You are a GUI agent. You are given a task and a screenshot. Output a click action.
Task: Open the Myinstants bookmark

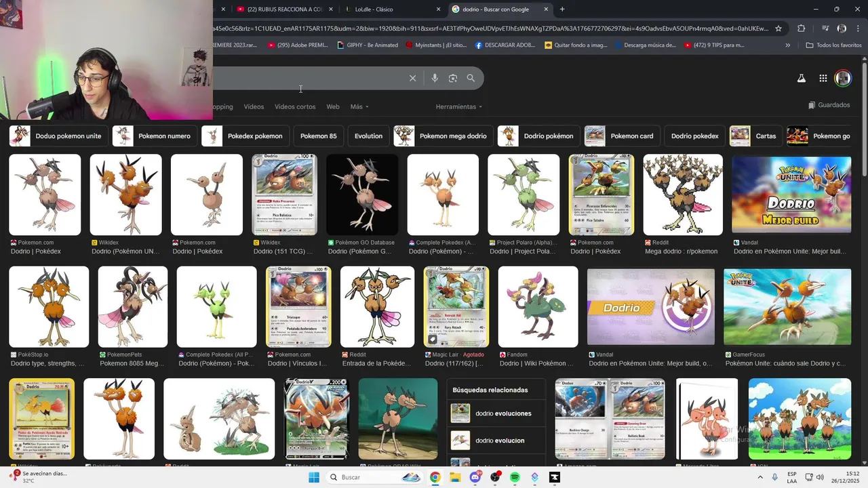pyautogui.click(x=436, y=45)
